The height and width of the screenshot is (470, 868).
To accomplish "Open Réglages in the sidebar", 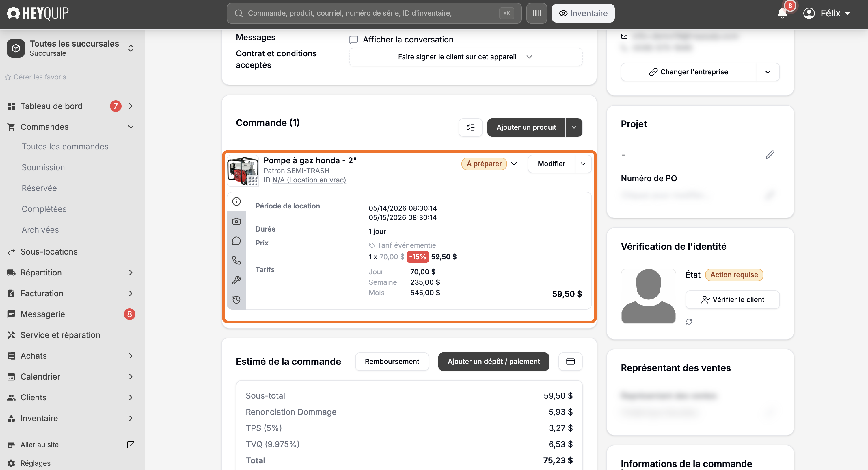I will 35,463.
